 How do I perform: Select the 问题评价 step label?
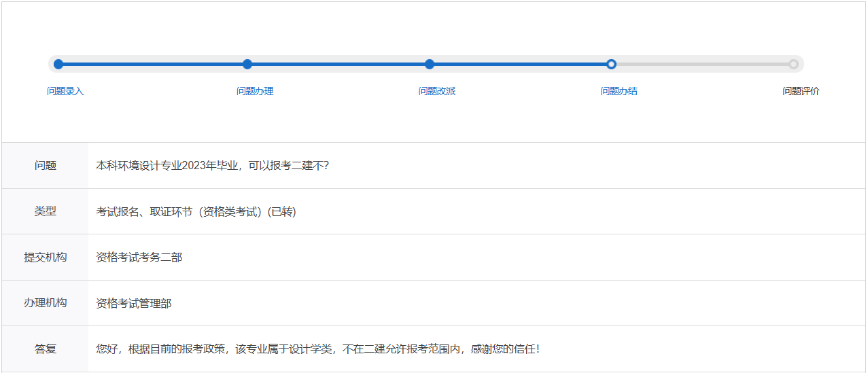click(801, 91)
